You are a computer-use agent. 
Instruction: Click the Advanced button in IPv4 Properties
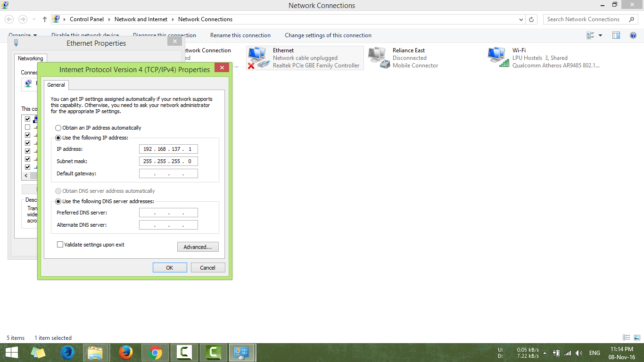click(x=198, y=247)
